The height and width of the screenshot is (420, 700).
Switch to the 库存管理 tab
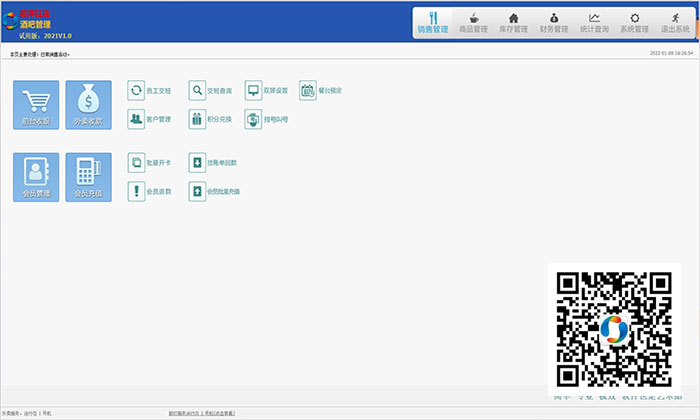(513, 23)
